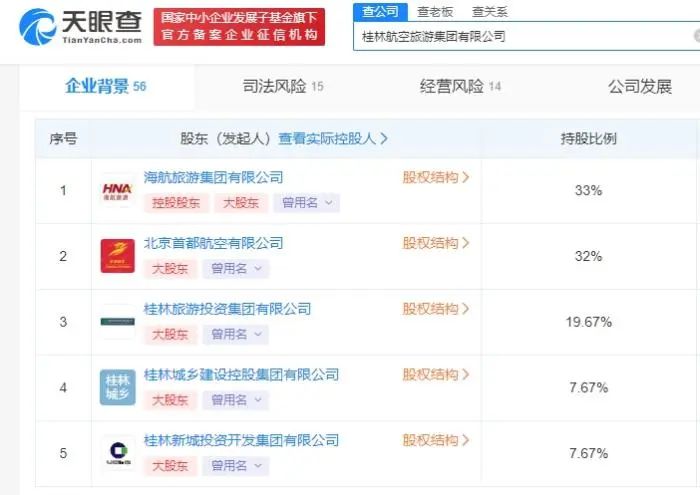Click the 持股比例 column header
700x495 pixels.
pos(588,138)
